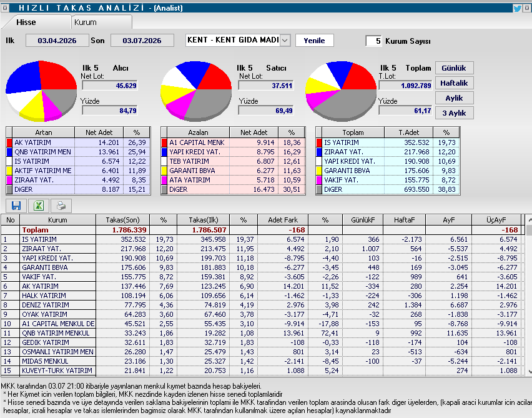Click the T.Adet header in Toplam table
The width and height of the screenshot is (532, 418).
(408, 132)
